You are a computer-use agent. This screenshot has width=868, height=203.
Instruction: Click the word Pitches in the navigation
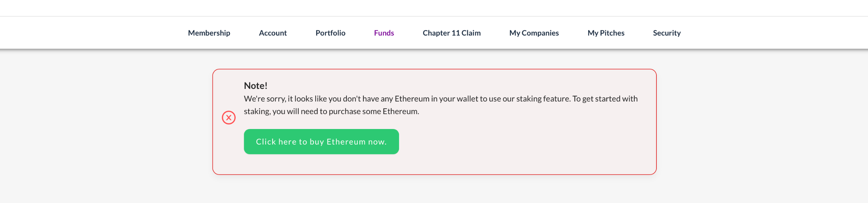pos(612,33)
